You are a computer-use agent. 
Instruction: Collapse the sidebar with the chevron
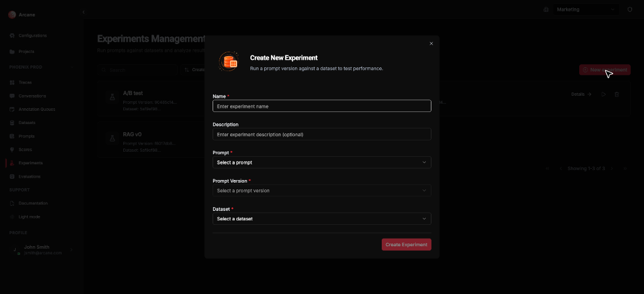pos(84,13)
